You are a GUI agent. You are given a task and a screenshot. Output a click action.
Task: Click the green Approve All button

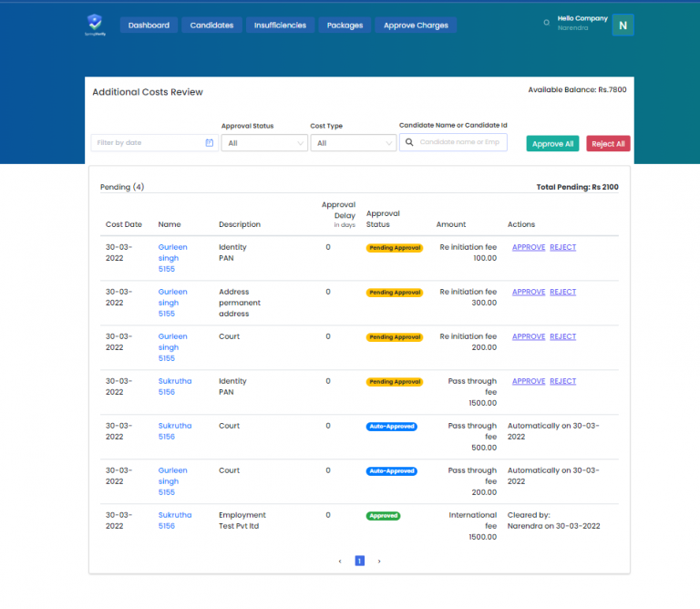(x=552, y=144)
